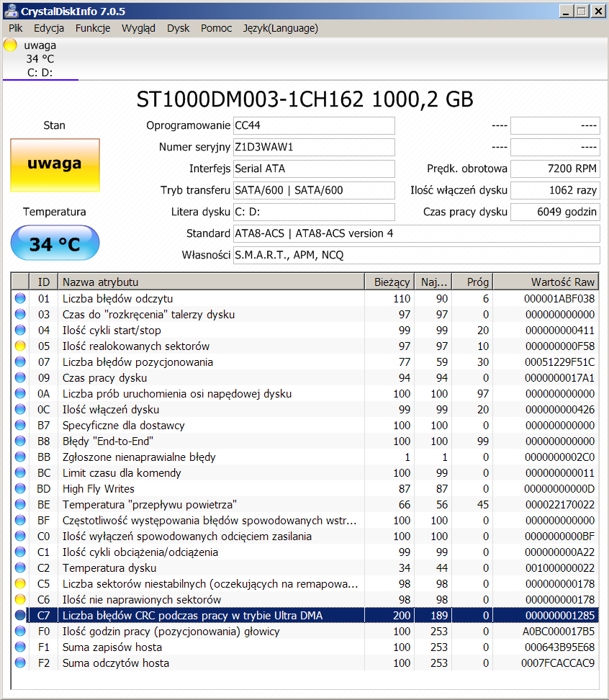This screenshot has height=700, width=609.
Task: Click the blue status dot for attribute BF
Action: coord(20,520)
